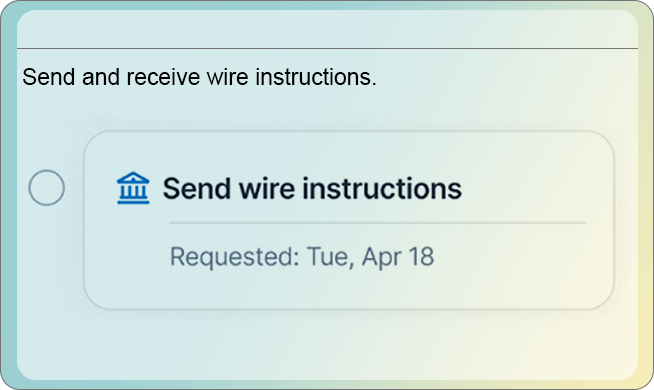Toggle the unchecked circle for wire instructions
654x390 pixels.
pos(47,188)
